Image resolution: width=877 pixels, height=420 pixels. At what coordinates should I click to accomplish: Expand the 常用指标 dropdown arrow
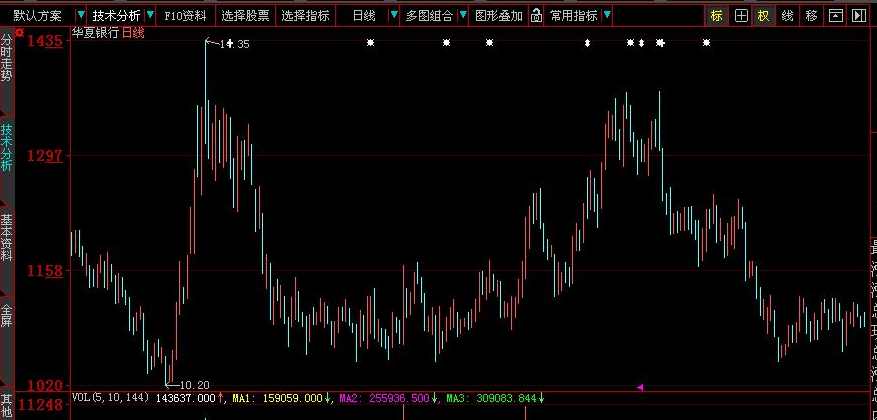coord(607,15)
